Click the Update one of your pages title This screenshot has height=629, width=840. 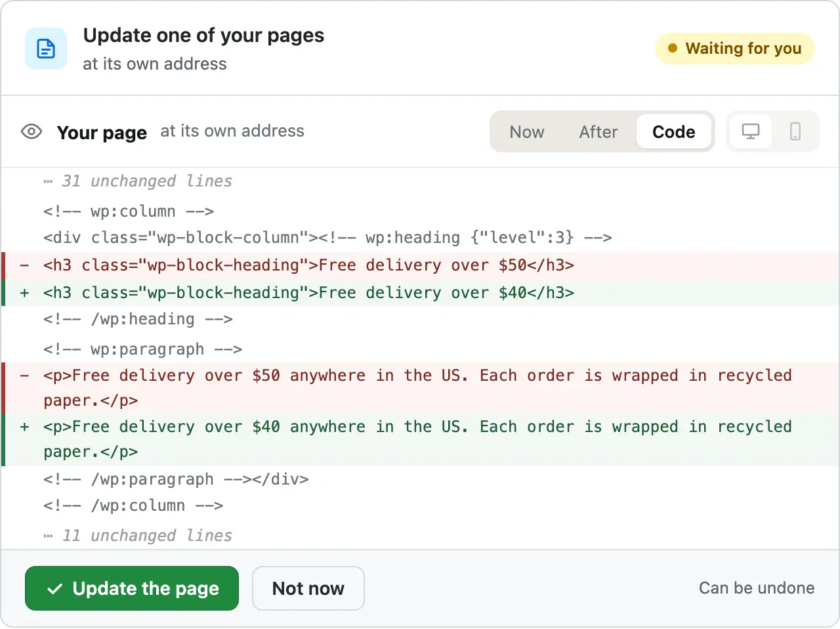pos(203,35)
